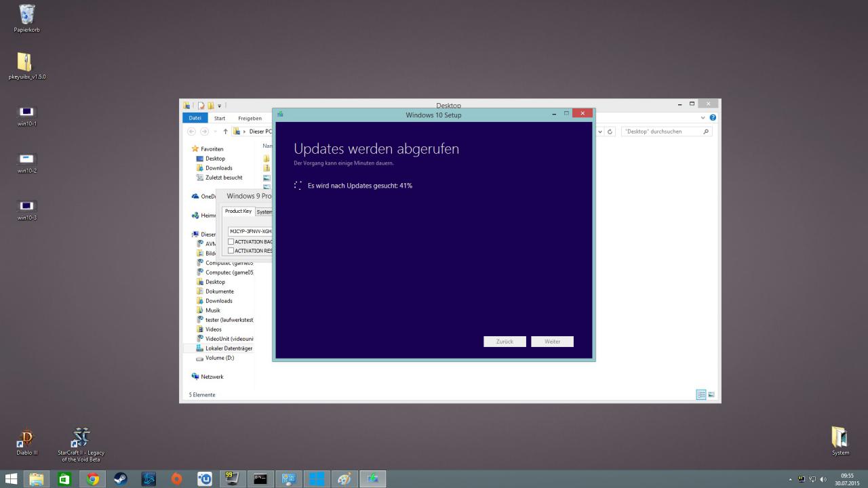Switch Explorer to details view icon
Viewport: 868px width, 488px height.
[x=701, y=394]
